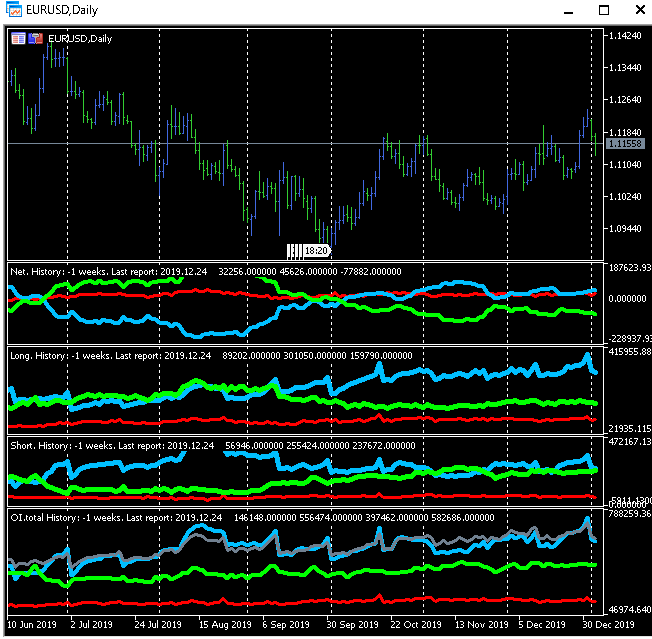
Task: Select the OI.total History indicator label
Action: coord(116,518)
